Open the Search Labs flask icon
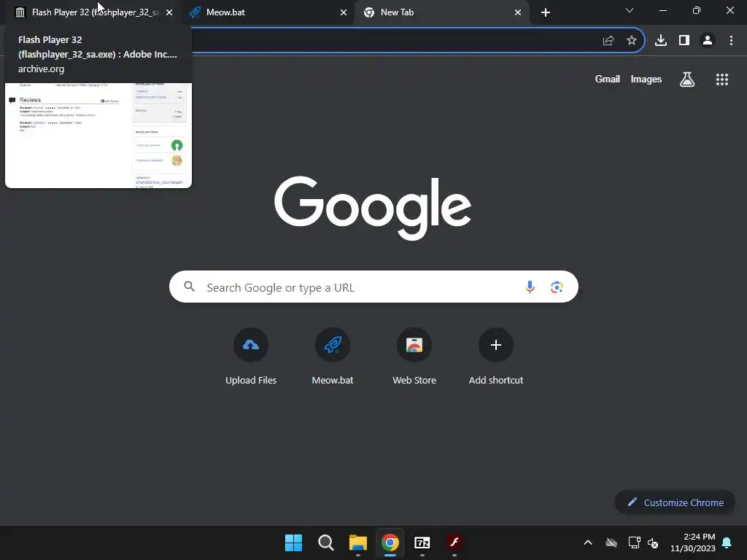Screen dimensions: 747x560 click(687, 79)
